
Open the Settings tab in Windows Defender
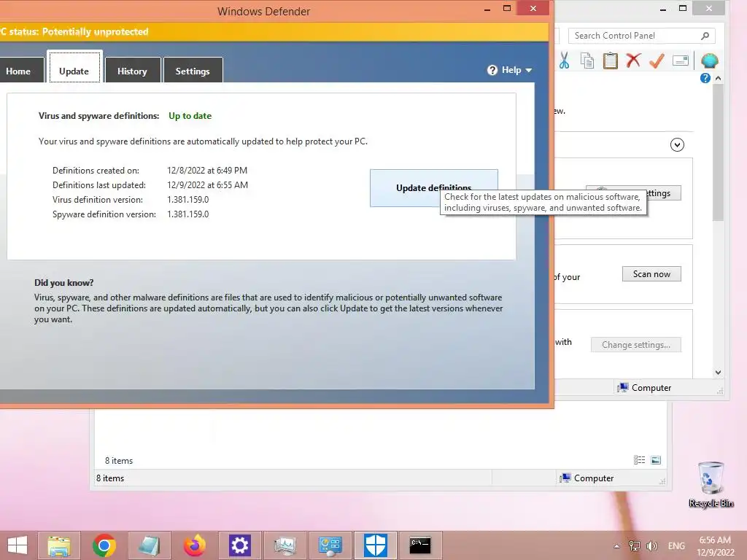[x=193, y=71]
